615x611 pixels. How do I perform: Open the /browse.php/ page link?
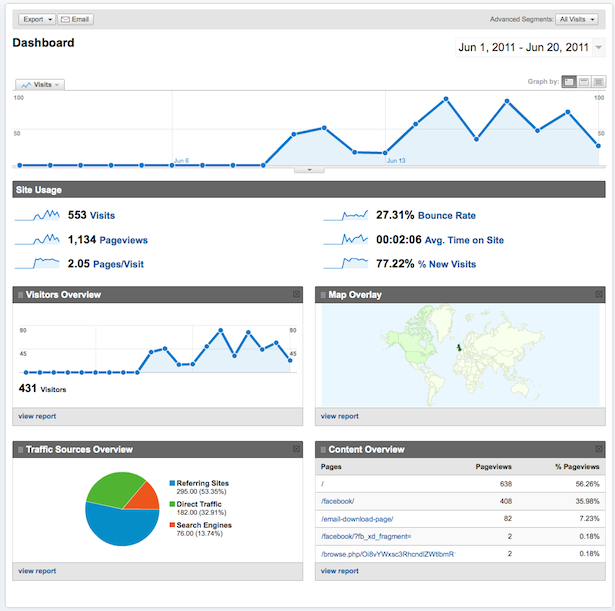tap(388, 554)
